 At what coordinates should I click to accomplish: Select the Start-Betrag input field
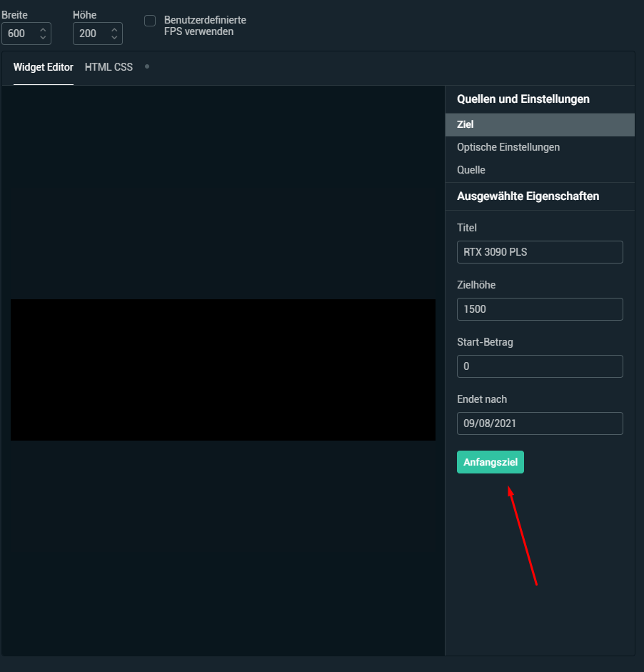[x=539, y=366]
